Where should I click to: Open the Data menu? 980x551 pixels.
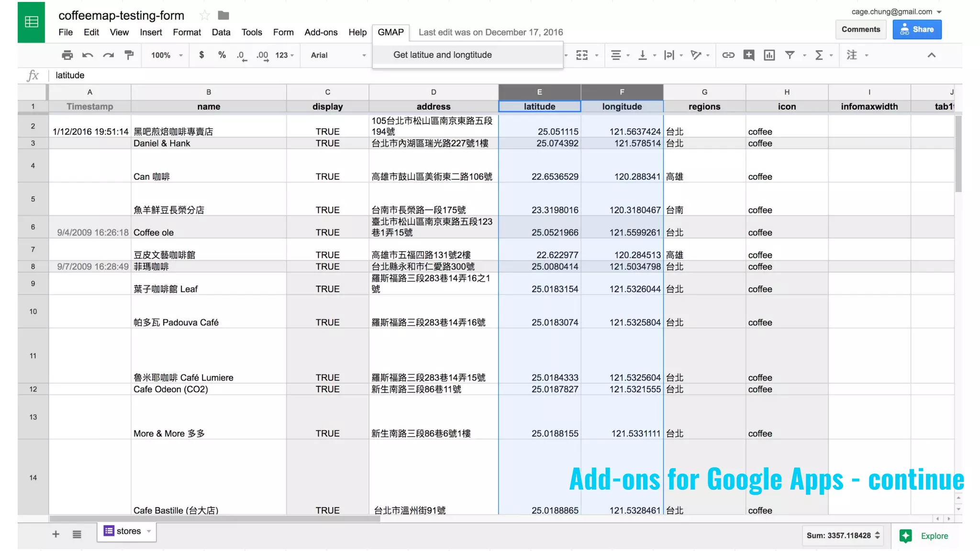click(221, 32)
